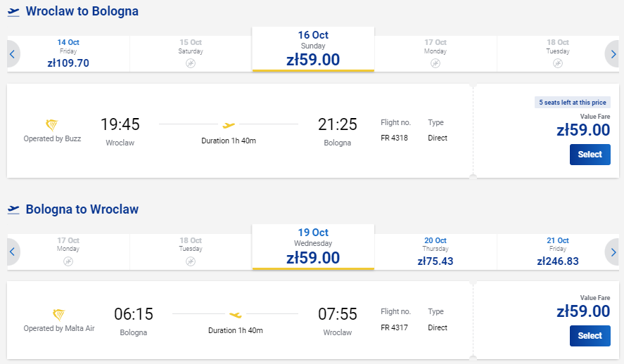The width and height of the screenshot is (624, 364).
Task: Show later outbound dates with the right chevron
Action: pos(613,54)
